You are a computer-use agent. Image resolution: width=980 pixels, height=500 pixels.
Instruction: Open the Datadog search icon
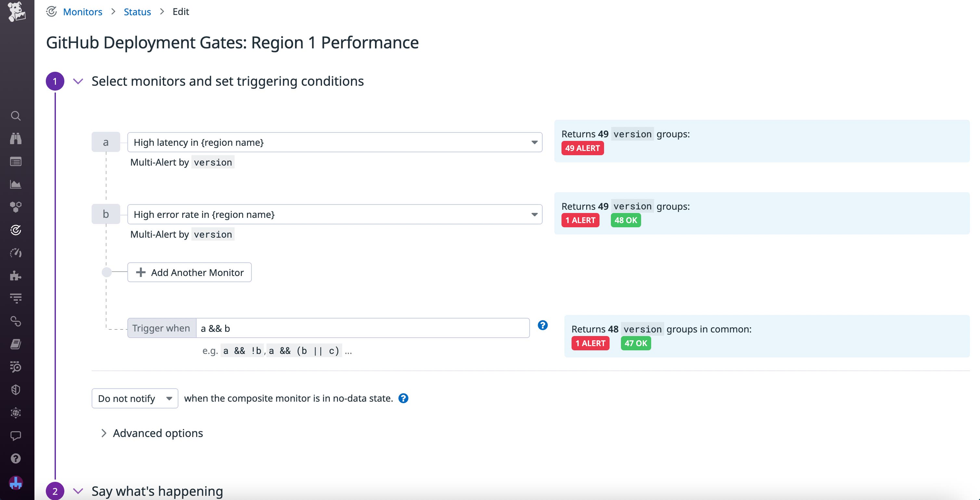(x=16, y=116)
